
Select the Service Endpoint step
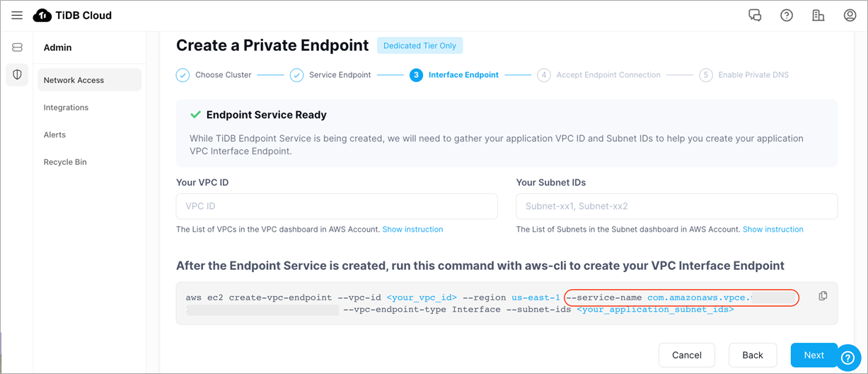click(x=330, y=75)
